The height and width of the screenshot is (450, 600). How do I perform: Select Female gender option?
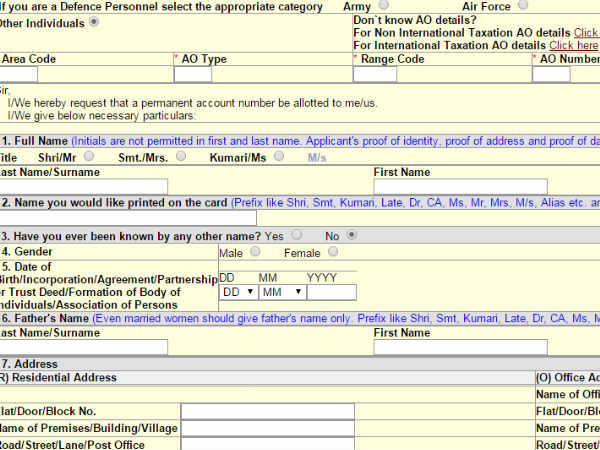pyautogui.click(x=333, y=252)
